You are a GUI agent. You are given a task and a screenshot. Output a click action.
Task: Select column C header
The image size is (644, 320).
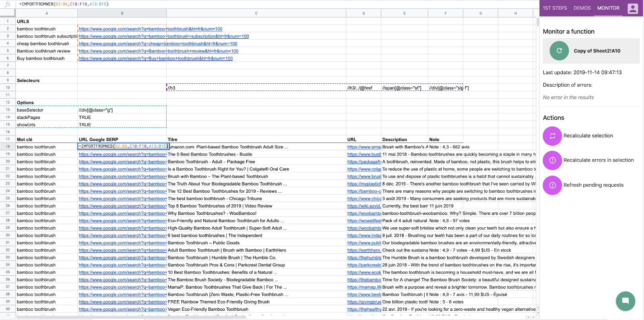point(256,13)
